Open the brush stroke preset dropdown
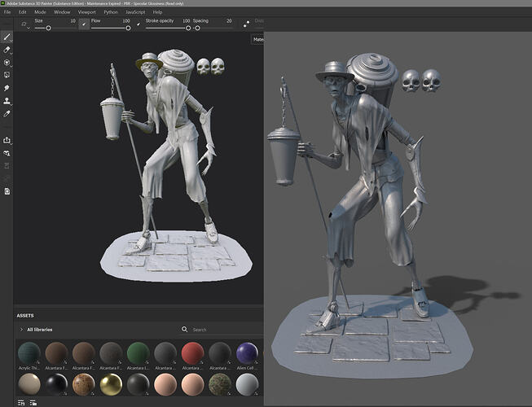This screenshot has width=532, height=407. tap(25, 24)
